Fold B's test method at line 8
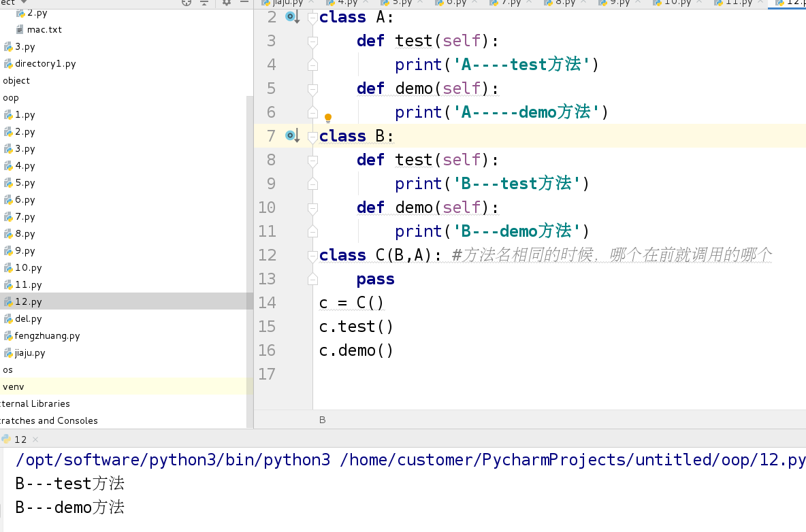 click(x=312, y=161)
